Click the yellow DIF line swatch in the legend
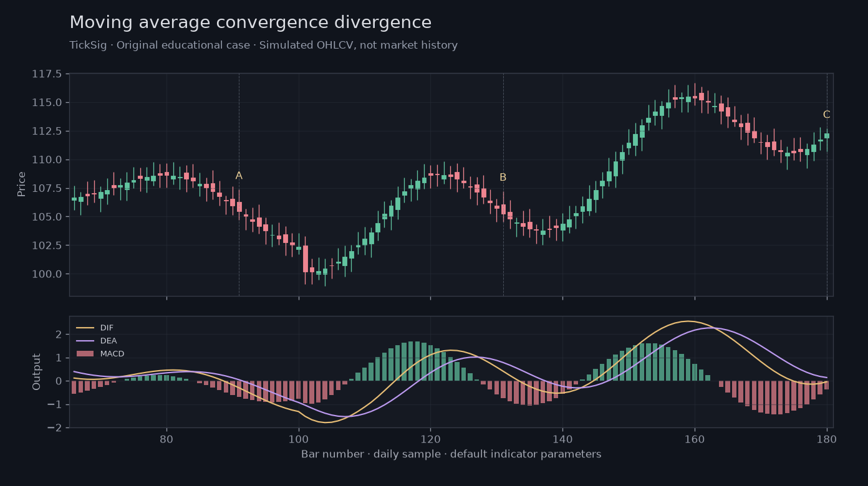 tap(85, 328)
